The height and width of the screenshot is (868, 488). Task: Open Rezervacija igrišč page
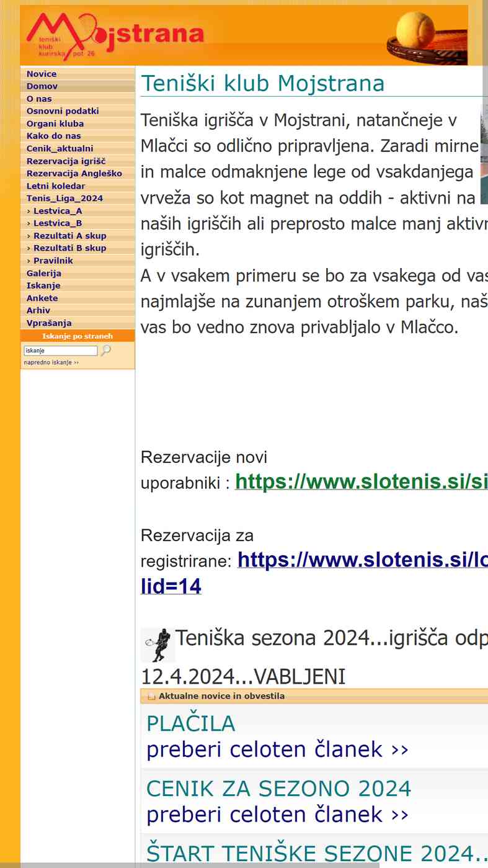click(78, 161)
